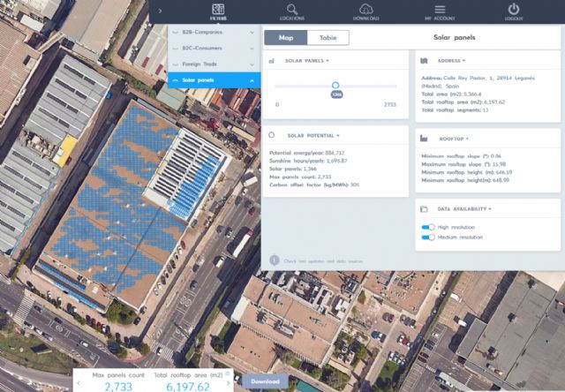Viewport: 565px width, 392px height.
Task: Click the rooftop height 648.99 line
Action: coord(465,180)
